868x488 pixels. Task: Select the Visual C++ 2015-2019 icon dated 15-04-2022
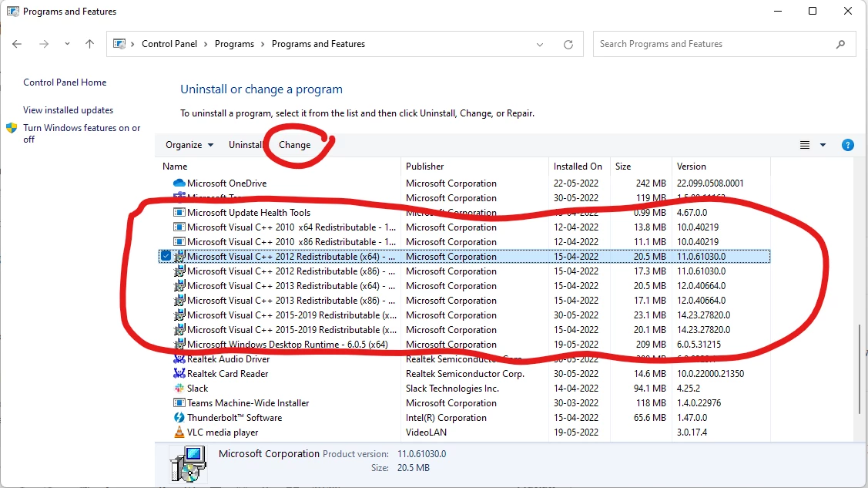pyautogui.click(x=179, y=330)
